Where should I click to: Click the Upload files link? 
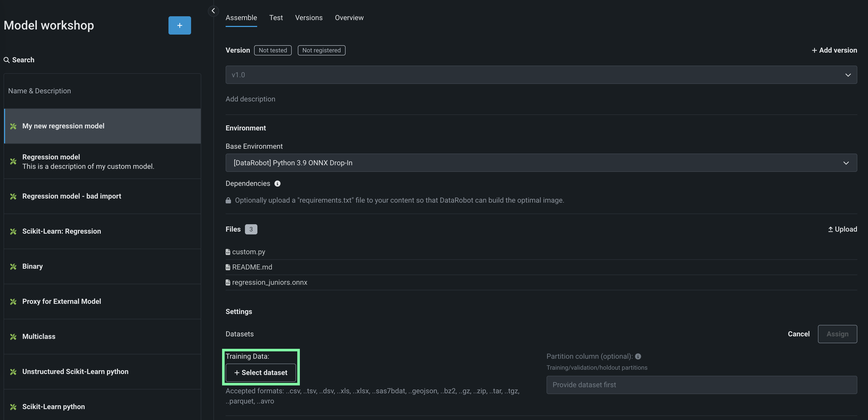(x=842, y=229)
